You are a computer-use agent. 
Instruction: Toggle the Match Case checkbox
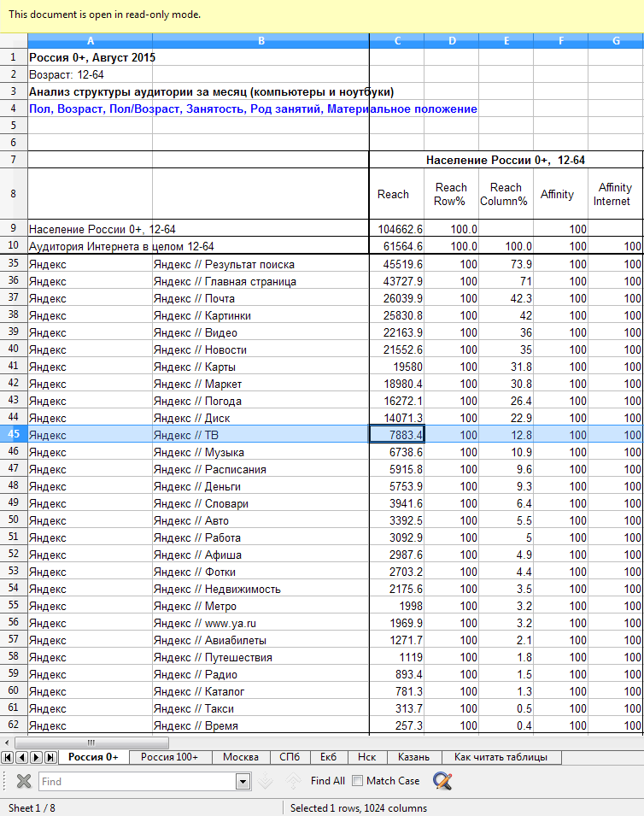click(357, 781)
